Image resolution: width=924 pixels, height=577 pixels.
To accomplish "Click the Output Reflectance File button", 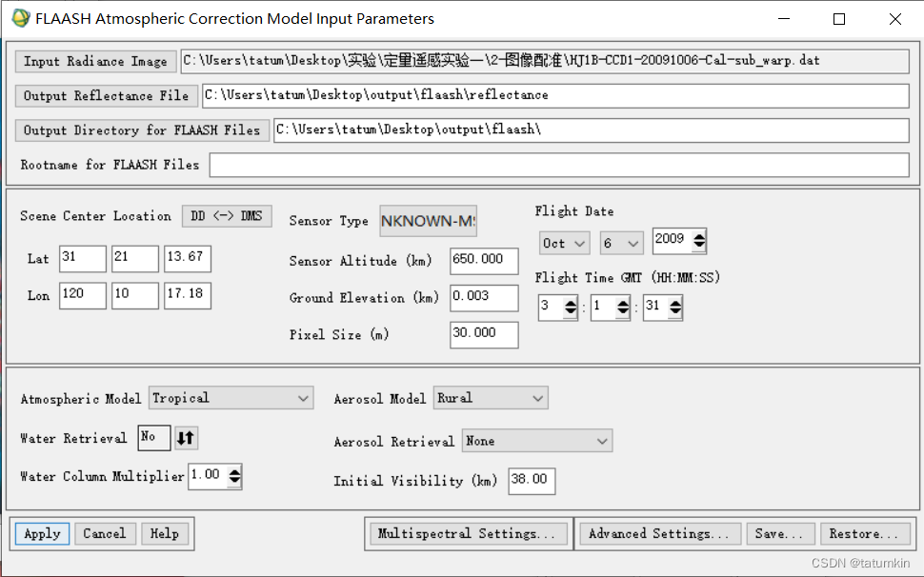I will coord(106,95).
